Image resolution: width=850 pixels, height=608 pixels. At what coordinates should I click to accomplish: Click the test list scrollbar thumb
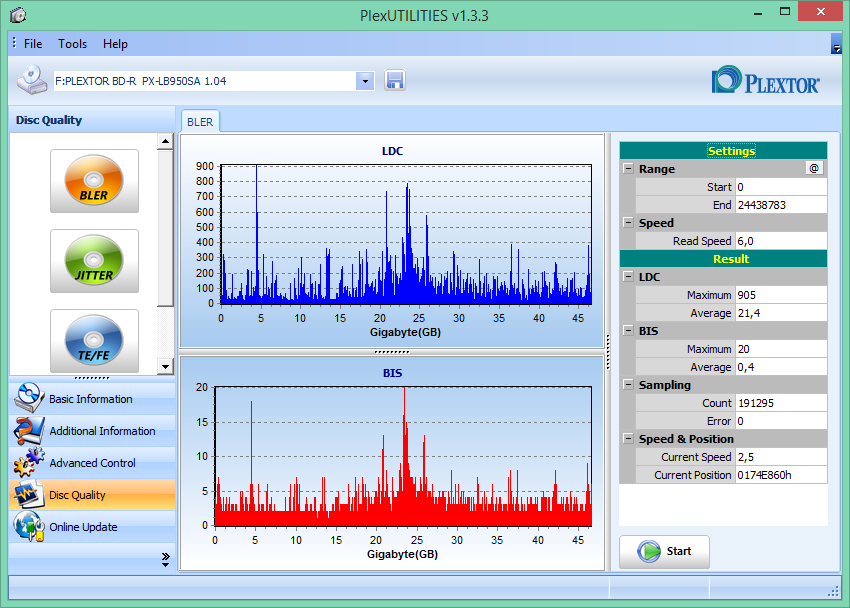point(165,228)
